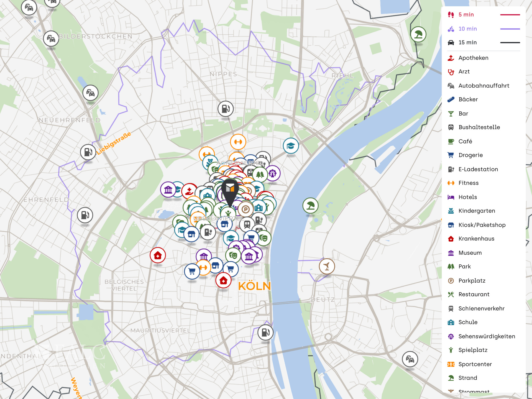
Task: Toggle the 15 min driving isochrone
Action: (467, 43)
